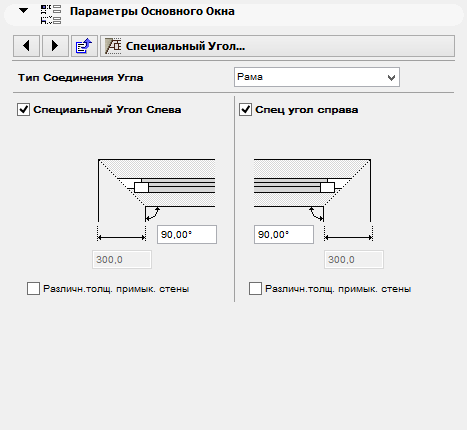Click the right corner width dimension arrow
Viewport: 467px width, 430px height.
click(x=348, y=237)
